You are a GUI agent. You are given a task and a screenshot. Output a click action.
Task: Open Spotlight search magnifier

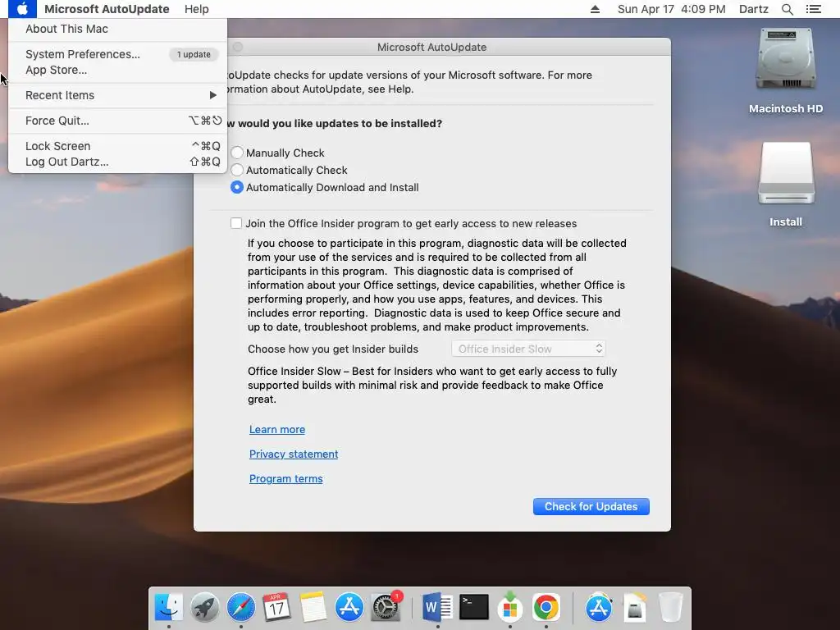(x=787, y=9)
